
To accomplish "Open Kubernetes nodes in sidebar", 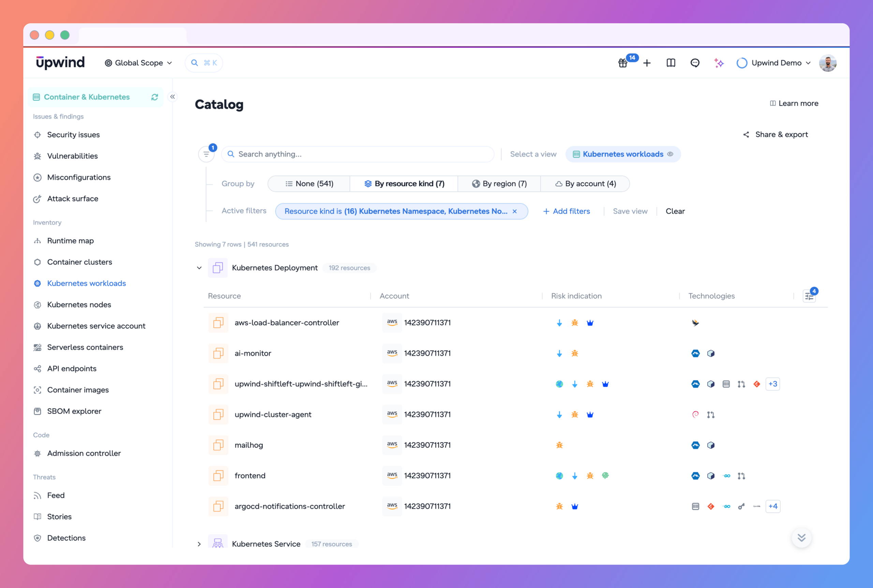I will 79,304.
